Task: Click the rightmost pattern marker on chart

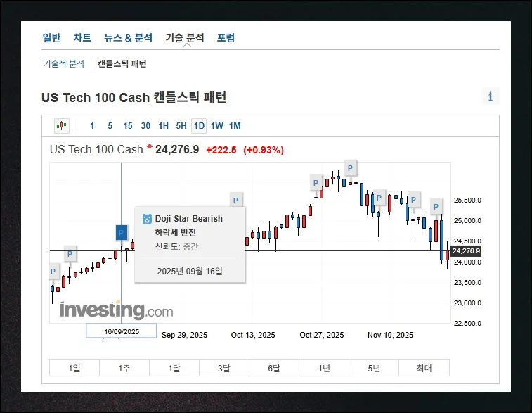Action: (436, 207)
